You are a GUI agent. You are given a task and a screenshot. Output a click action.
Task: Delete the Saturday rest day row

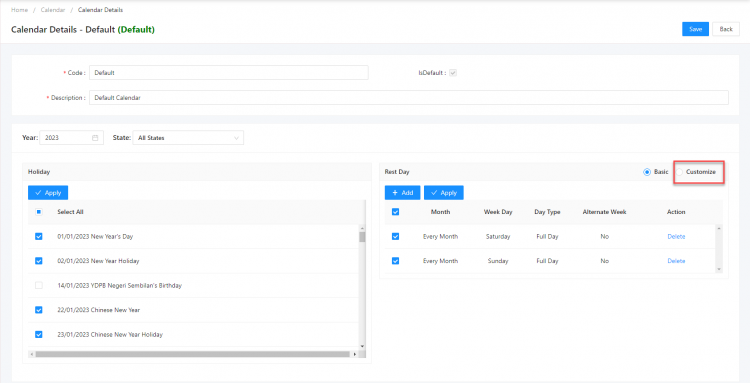[x=676, y=236]
